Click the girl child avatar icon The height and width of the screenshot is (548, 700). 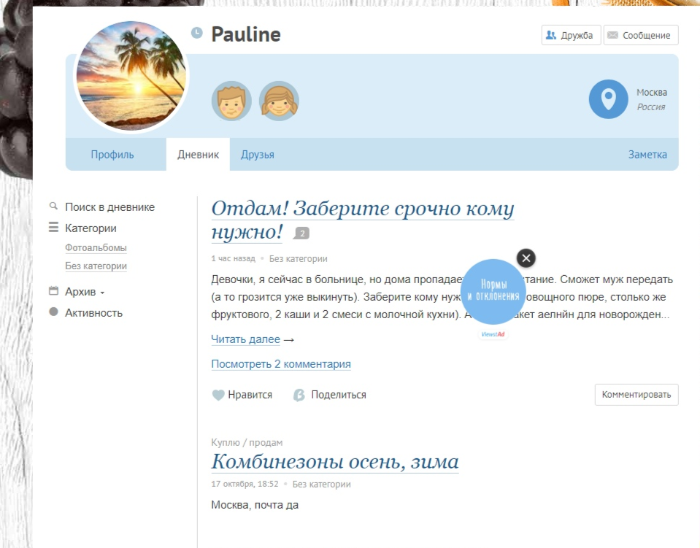pos(279,101)
